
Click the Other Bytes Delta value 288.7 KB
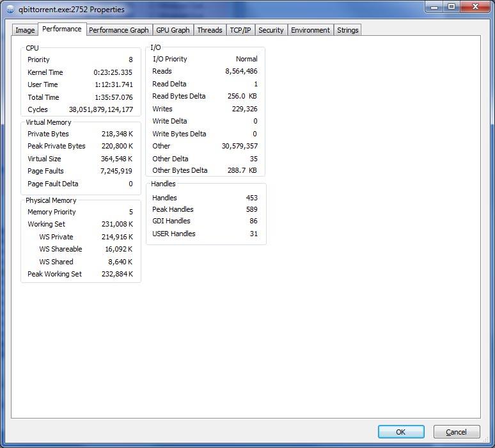coord(242,171)
